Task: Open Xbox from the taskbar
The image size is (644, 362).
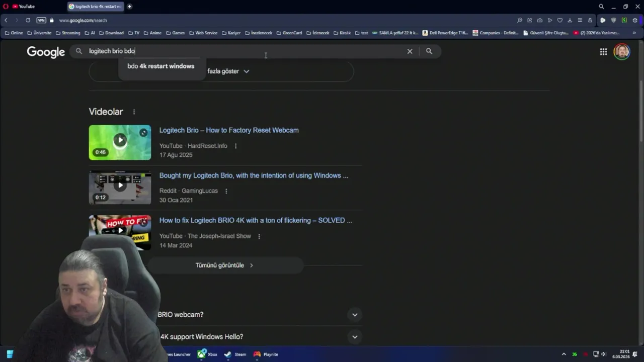Action: click(x=207, y=354)
